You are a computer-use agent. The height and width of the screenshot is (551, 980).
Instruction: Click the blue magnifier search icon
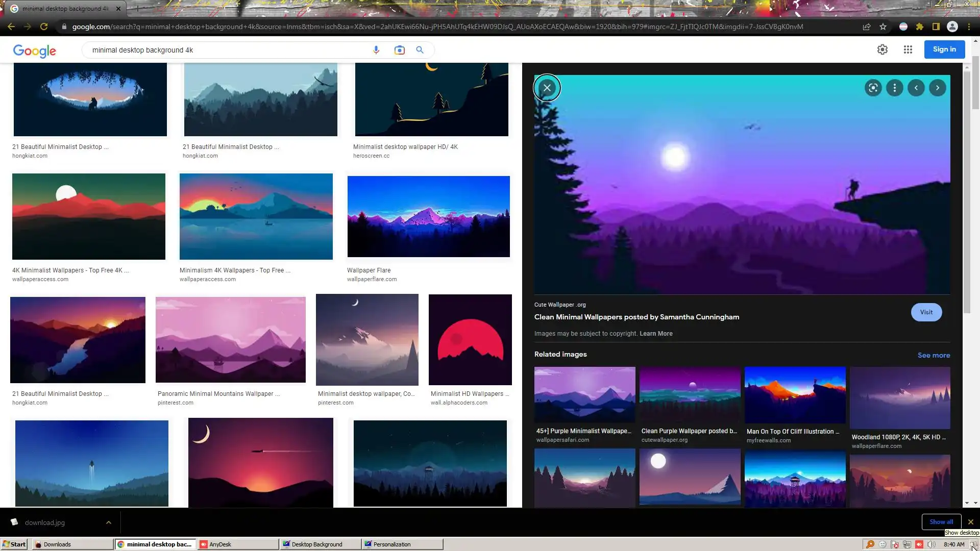pyautogui.click(x=420, y=50)
